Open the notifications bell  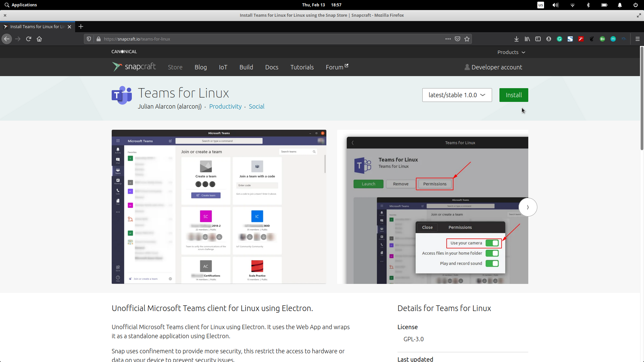(620, 5)
